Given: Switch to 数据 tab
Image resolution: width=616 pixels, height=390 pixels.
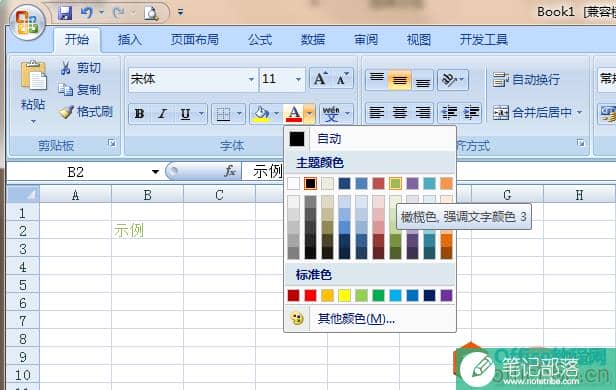Looking at the screenshot, I should [x=313, y=40].
